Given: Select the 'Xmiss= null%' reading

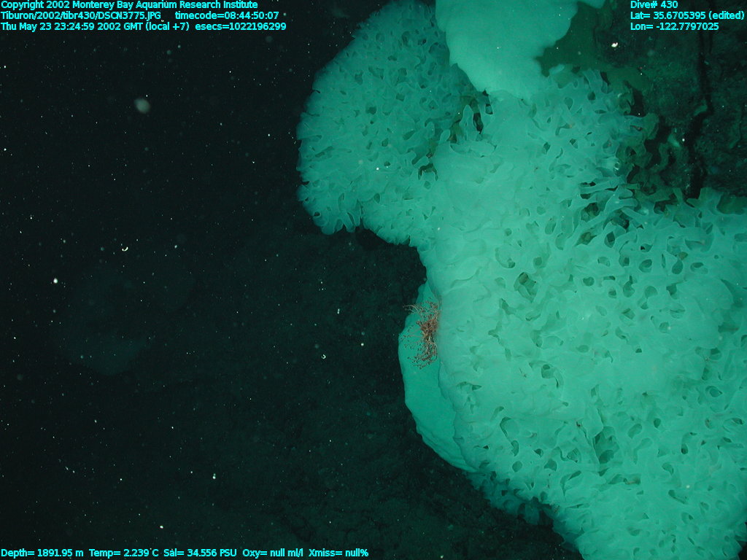Looking at the screenshot, I should [x=338, y=553].
